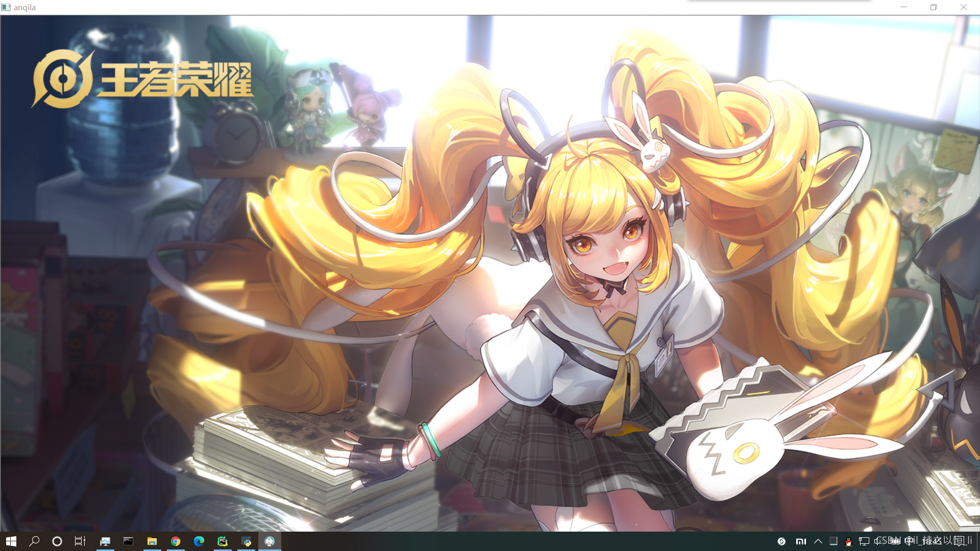Open the Xiaomi MI tray icon
980x551 pixels.
coord(801,541)
